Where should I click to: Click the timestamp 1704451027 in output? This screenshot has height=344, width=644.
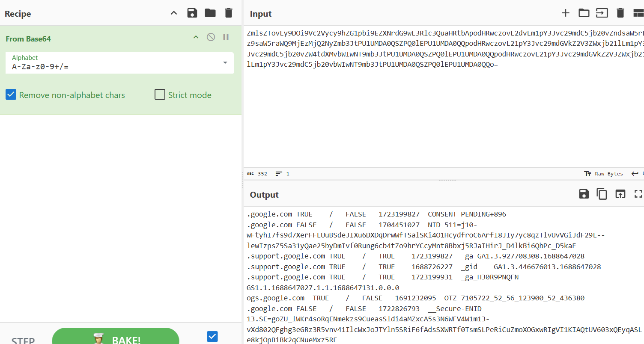[x=399, y=225]
